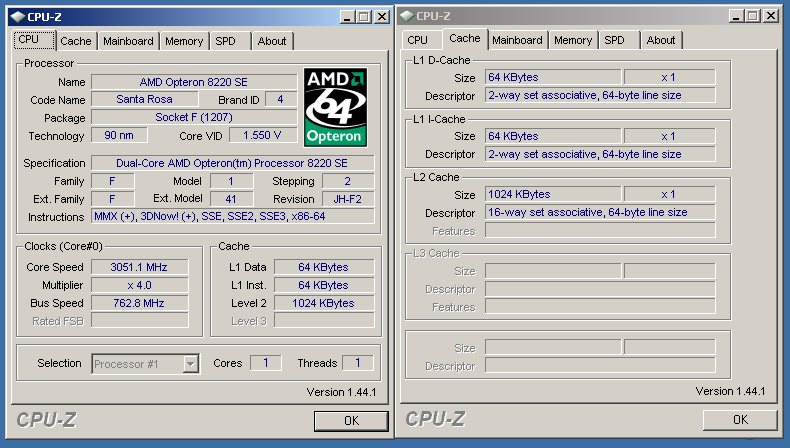Click the L1 Inst. value in CPU tab
The height and width of the screenshot is (448, 790).
coord(324,285)
